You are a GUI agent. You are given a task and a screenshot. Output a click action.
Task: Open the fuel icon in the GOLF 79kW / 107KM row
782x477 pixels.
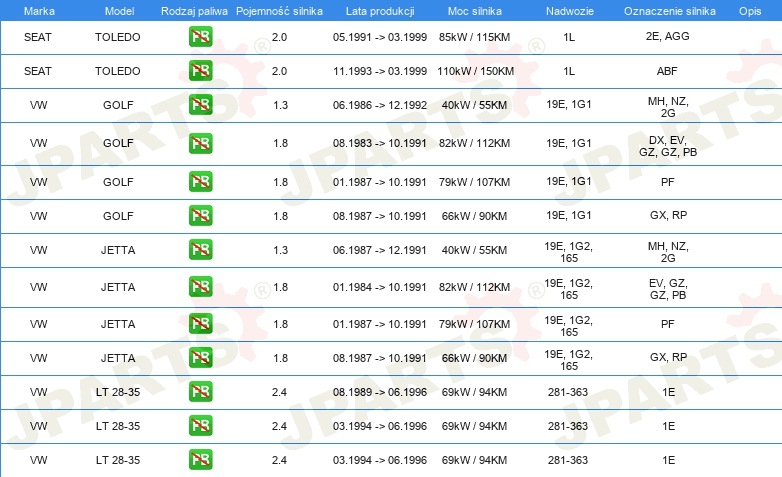point(200,182)
